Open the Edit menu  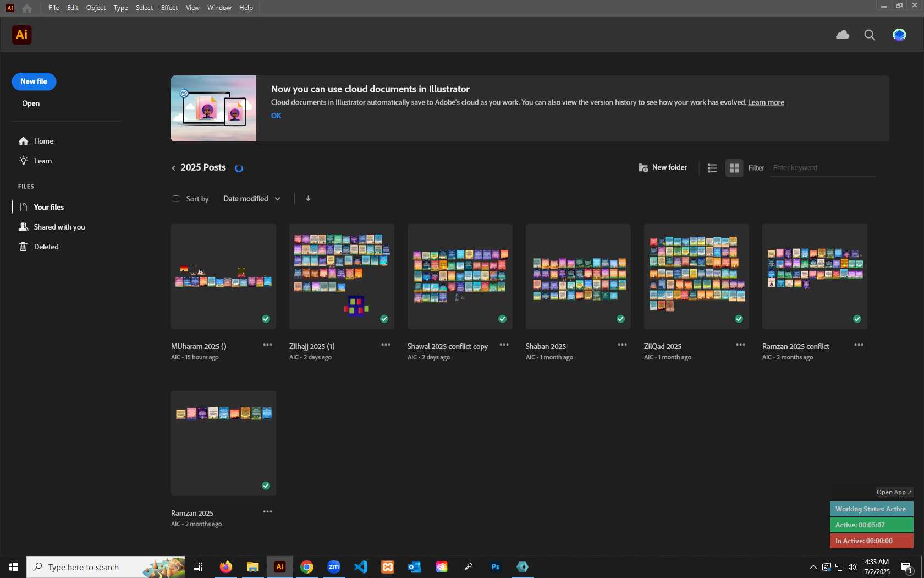(73, 8)
